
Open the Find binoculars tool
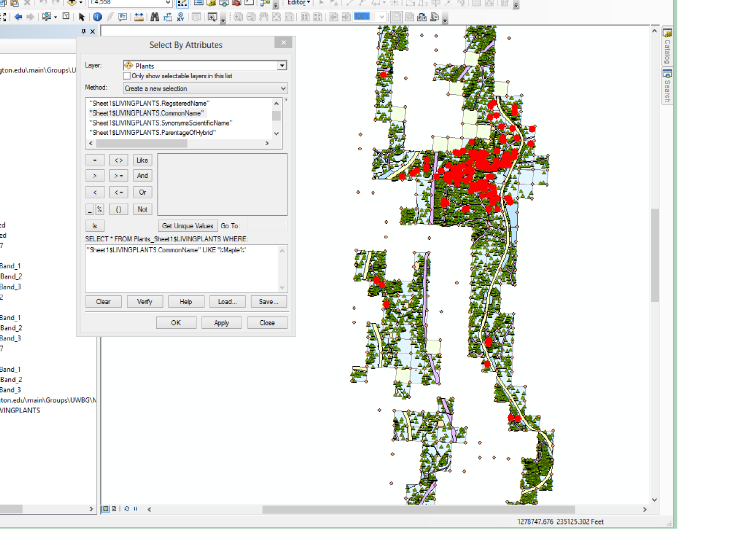click(155, 17)
